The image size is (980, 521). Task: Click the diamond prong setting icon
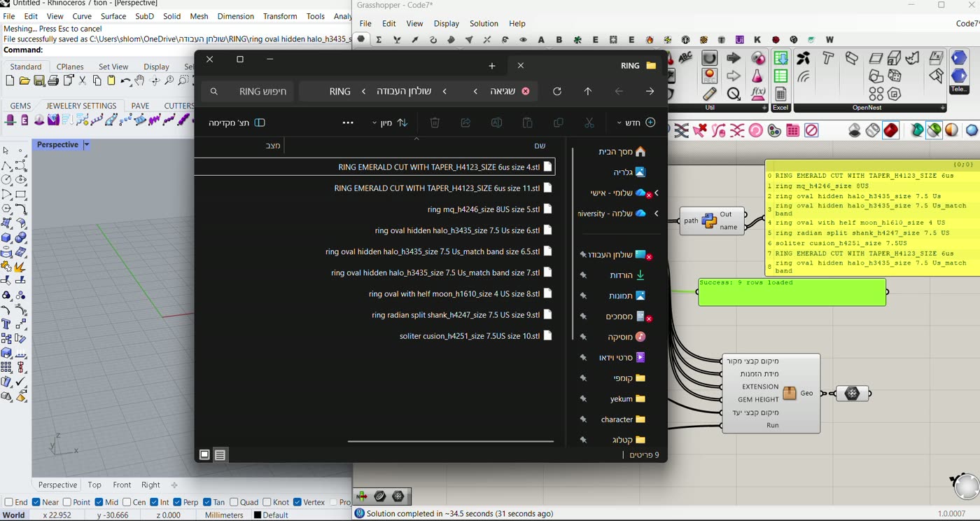click(53, 120)
